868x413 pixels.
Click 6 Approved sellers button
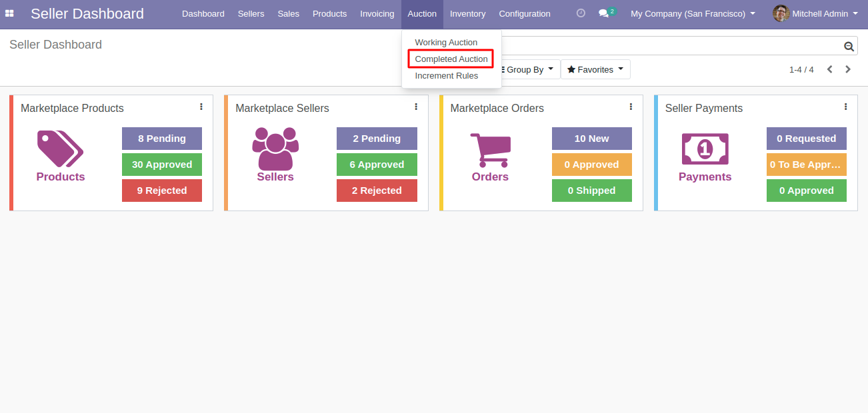click(377, 165)
